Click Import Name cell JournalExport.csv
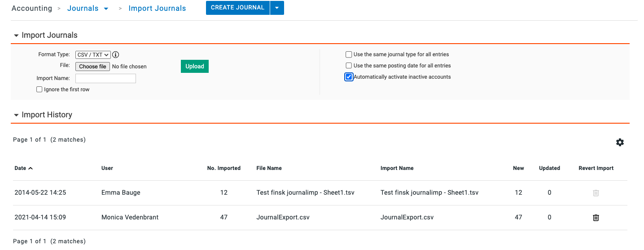 point(407,217)
